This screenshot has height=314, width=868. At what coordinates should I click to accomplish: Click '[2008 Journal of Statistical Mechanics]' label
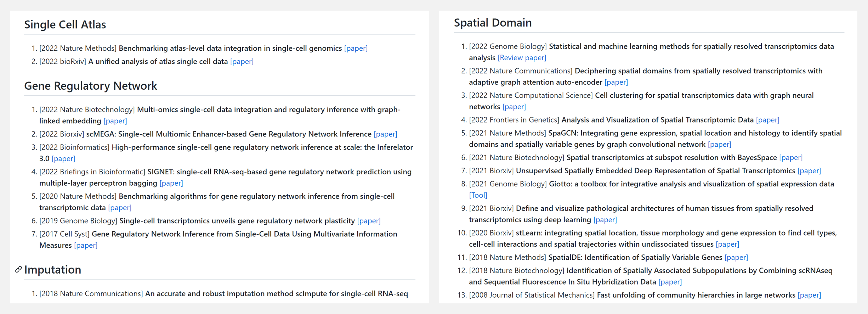532,295
